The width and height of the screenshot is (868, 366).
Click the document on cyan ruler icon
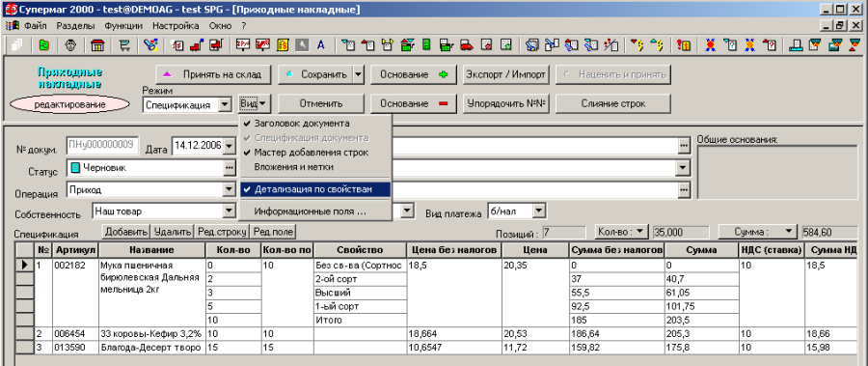pos(796,45)
